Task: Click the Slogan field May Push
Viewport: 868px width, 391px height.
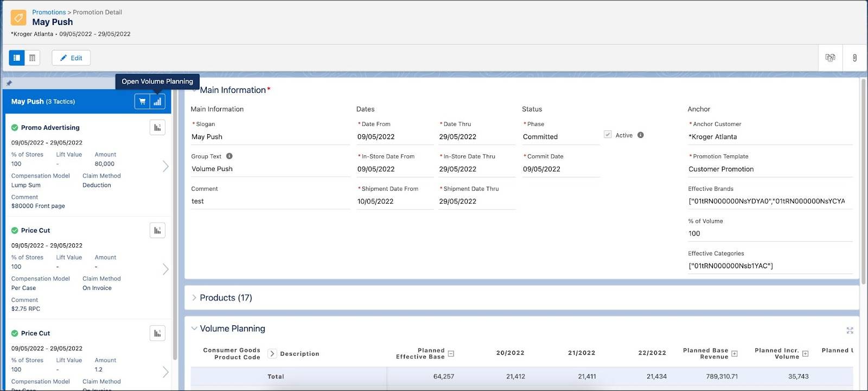Action: [270, 137]
